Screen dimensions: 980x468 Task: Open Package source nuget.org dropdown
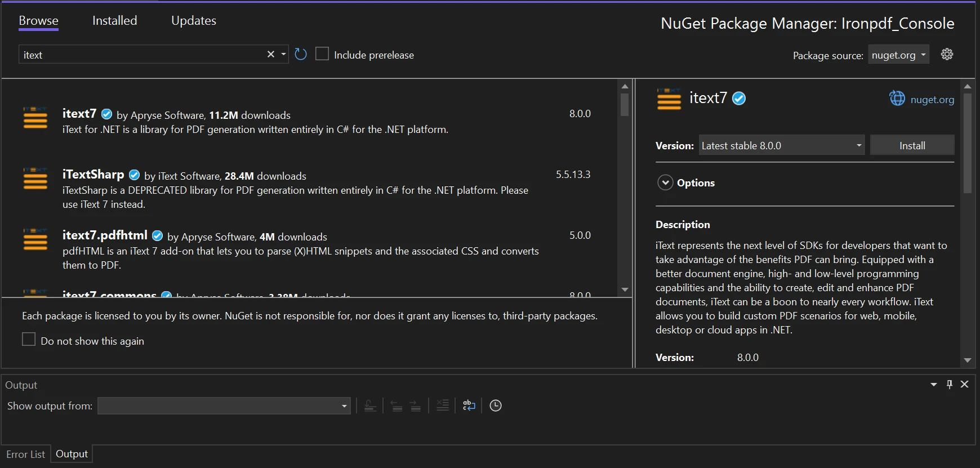click(x=898, y=55)
